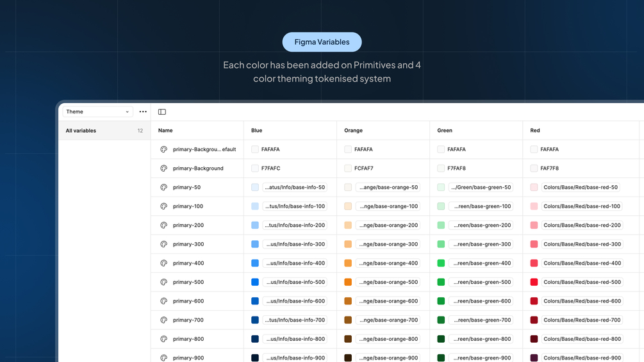Screen dimensions: 644x362
Task: Click the base-green-50 alias chip
Action: point(481,187)
